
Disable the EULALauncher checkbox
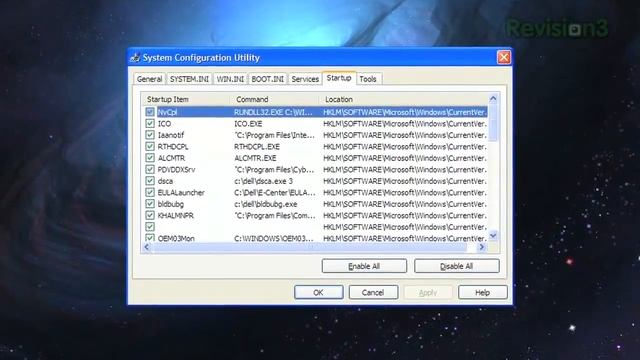150,192
